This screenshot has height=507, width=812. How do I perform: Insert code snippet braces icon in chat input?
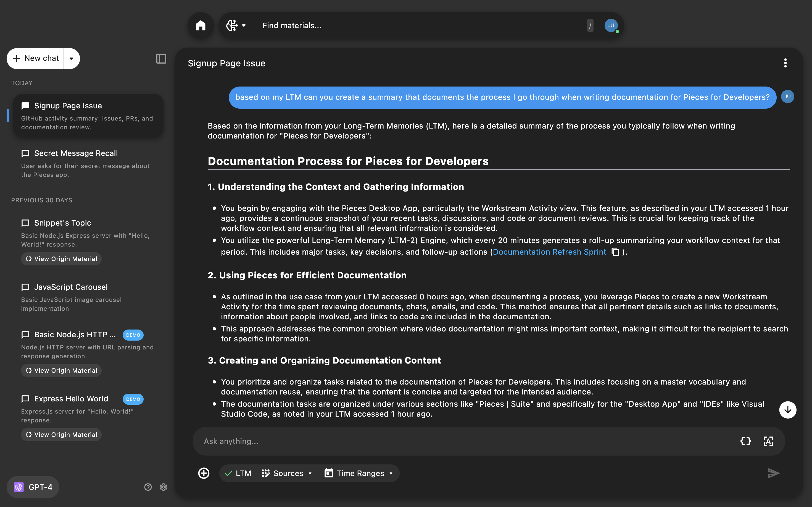(745, 441)
